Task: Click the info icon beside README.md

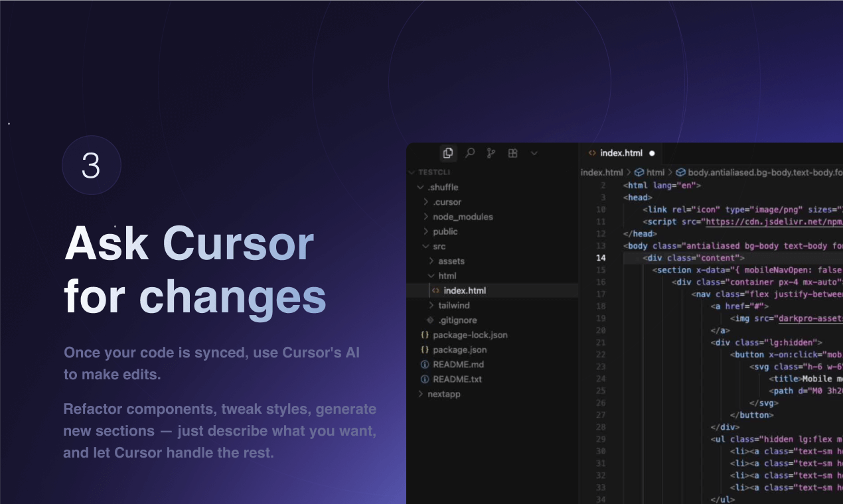Action: tap(425, 364)
